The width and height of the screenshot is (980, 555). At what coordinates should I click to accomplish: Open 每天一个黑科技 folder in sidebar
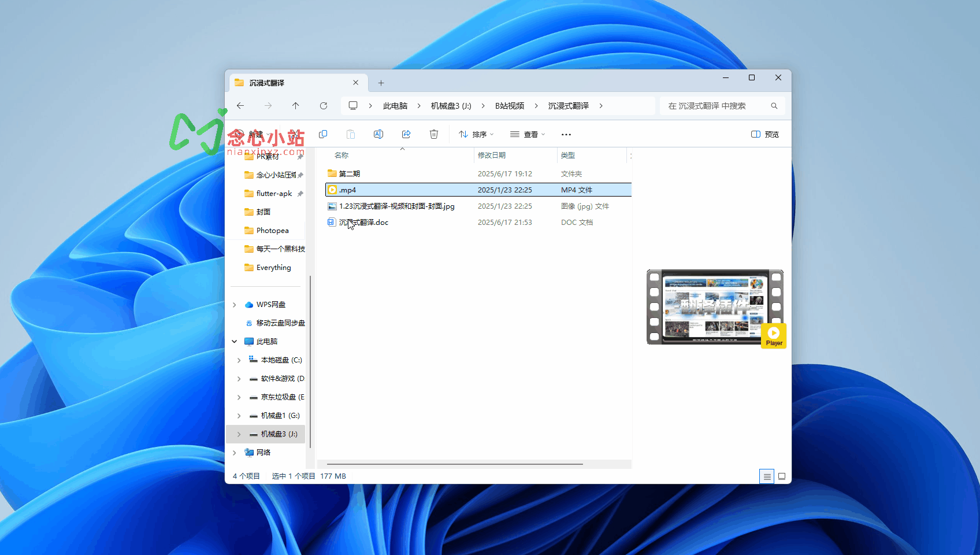tap(274, 249)
